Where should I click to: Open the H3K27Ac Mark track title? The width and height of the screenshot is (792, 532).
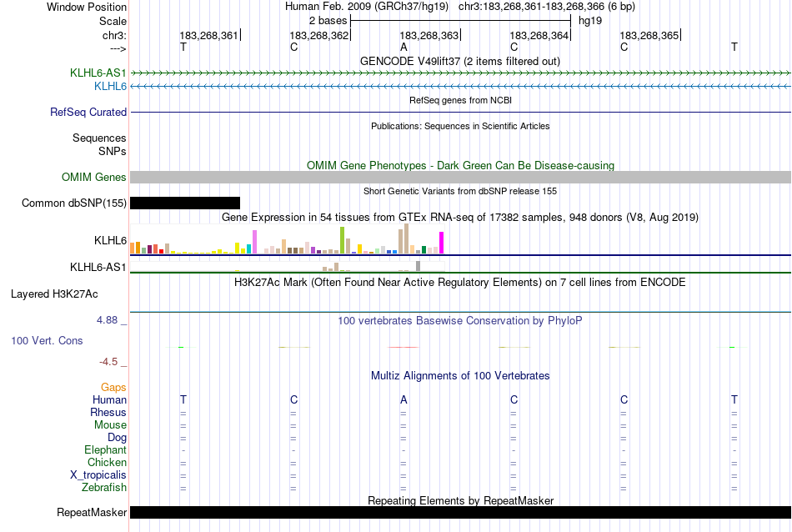(x=459, y=282)
